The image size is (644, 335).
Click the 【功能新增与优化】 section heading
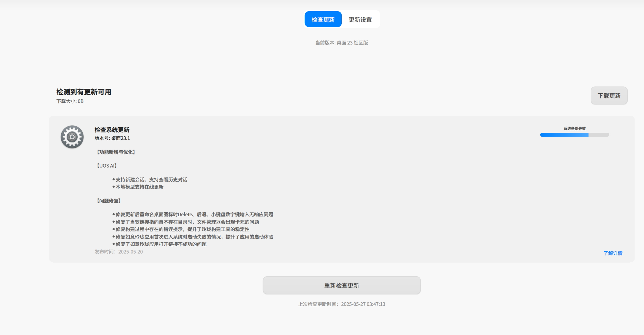116,152
